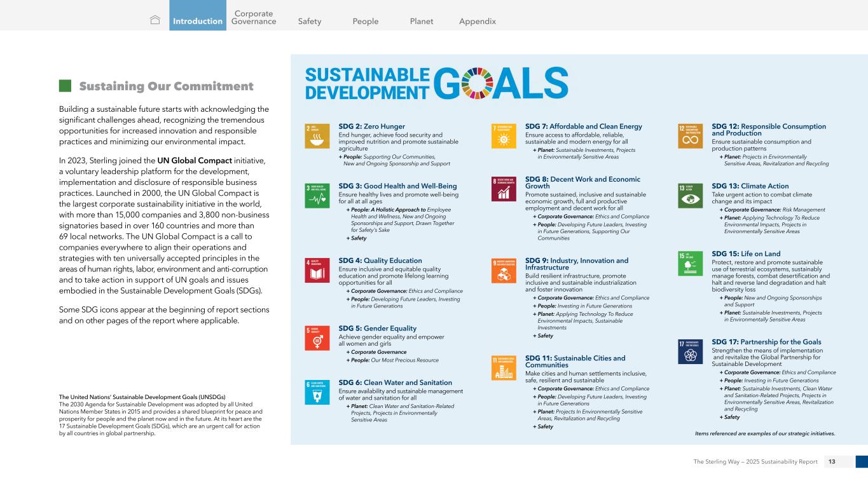Click the SDG 13 Climate Action icon

[x=691, y=196]
